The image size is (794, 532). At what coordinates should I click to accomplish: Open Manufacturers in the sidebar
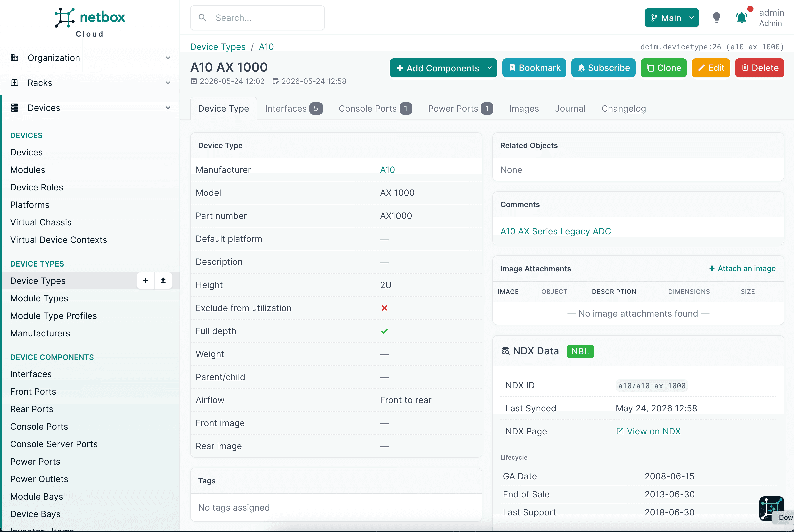click(x=40, y=333)
